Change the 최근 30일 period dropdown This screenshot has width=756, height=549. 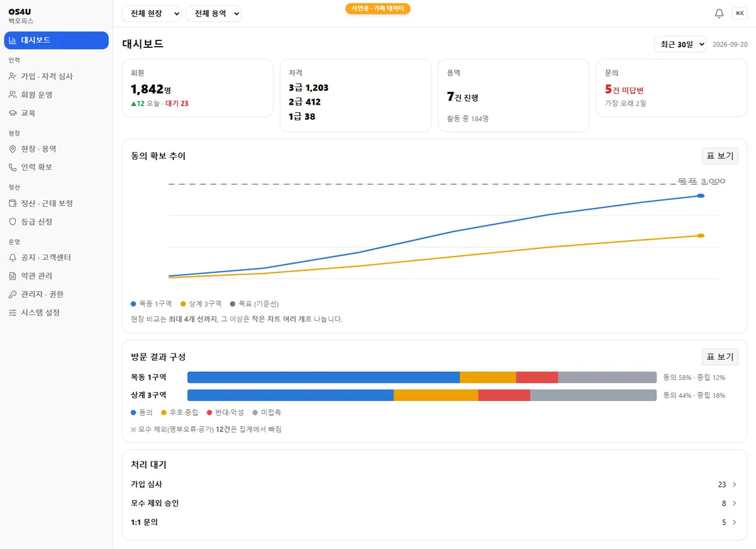click(680, 44)
